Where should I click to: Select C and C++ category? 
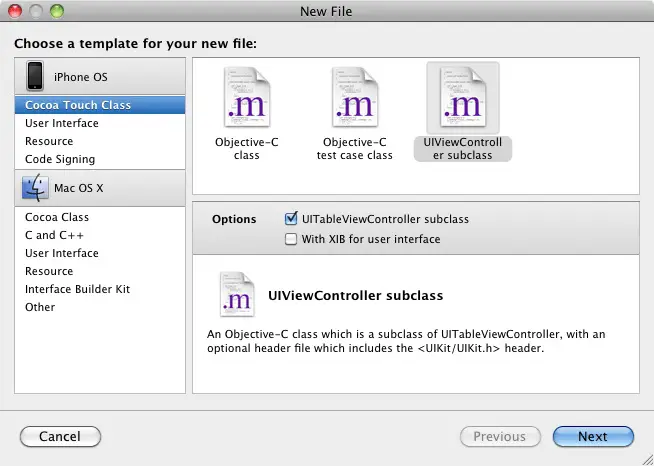[100, 235]
